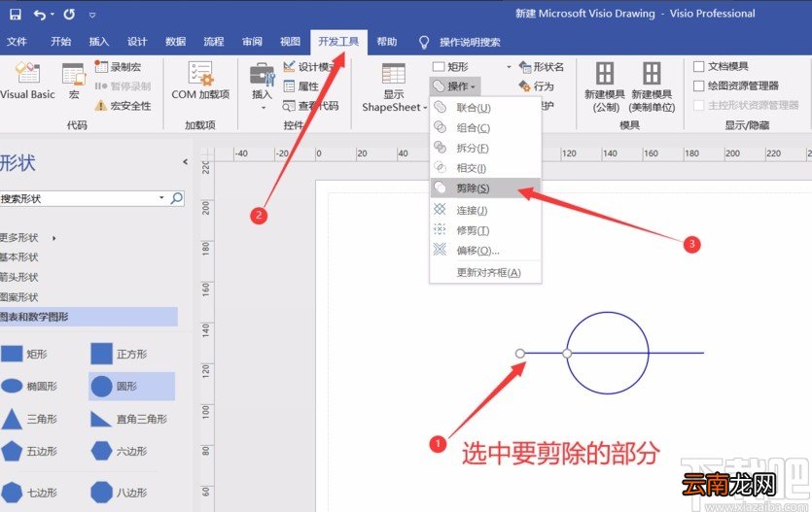Choose 剪除(S) from operations menu

(485, 188)
